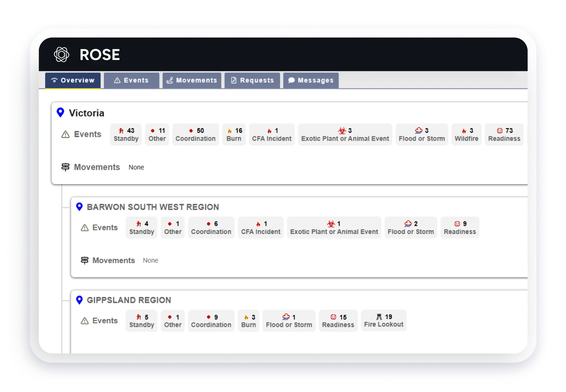566x392 pixels.
Task: Open the 16 Burn events chip
Action: point(234,134)
